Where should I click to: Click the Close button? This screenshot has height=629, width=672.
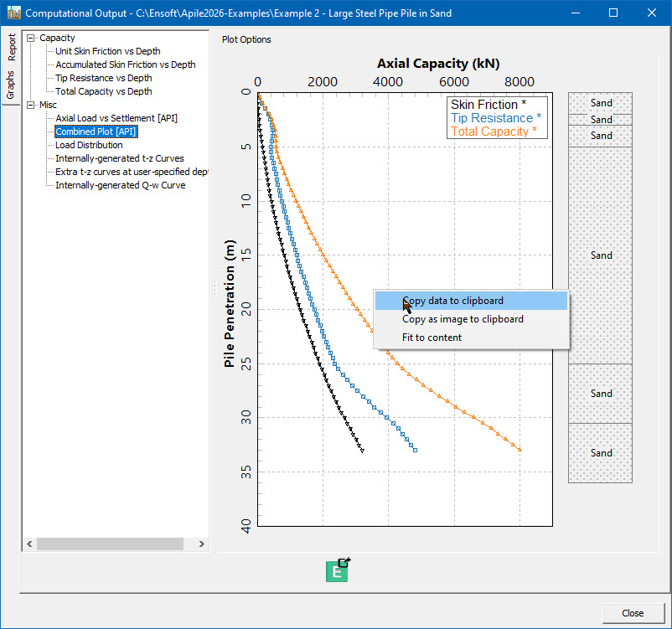(x=633, y=613)
